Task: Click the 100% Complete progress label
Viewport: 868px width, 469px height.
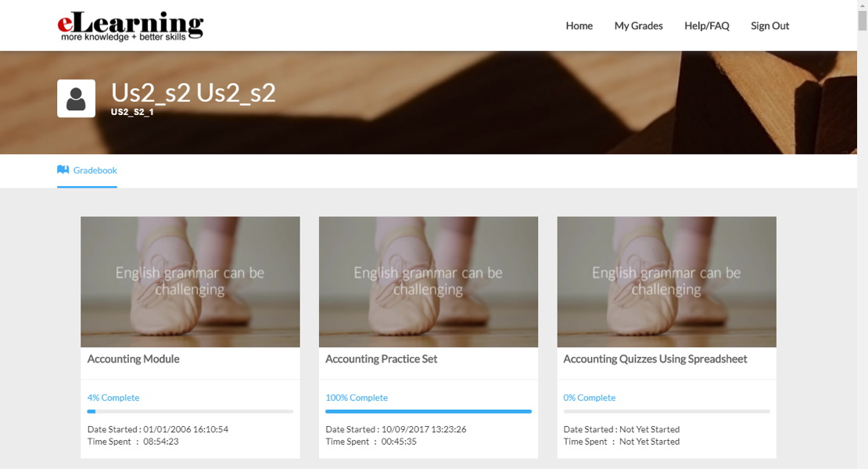Action: coord(357,397)
